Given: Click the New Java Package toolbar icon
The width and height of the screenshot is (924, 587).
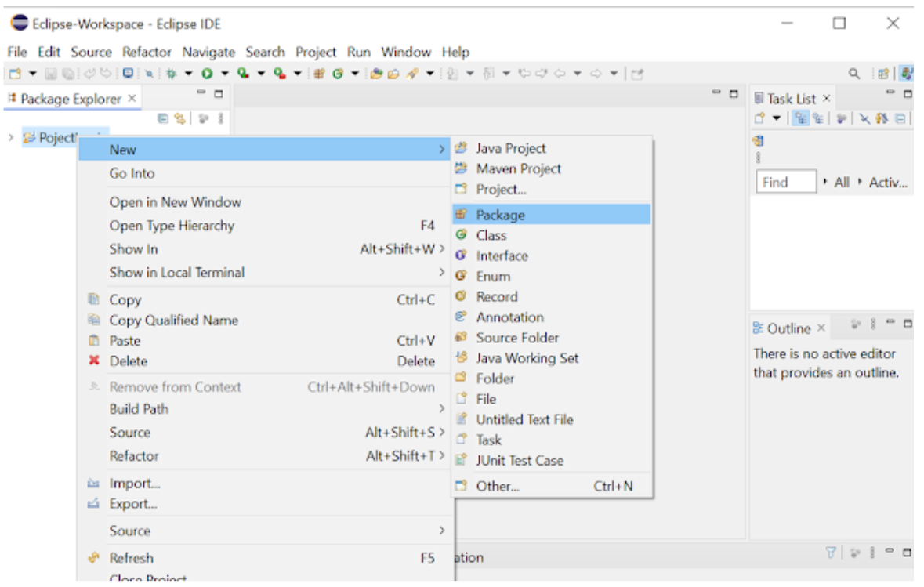Looking at the screenshot, I should coord(320,74).
